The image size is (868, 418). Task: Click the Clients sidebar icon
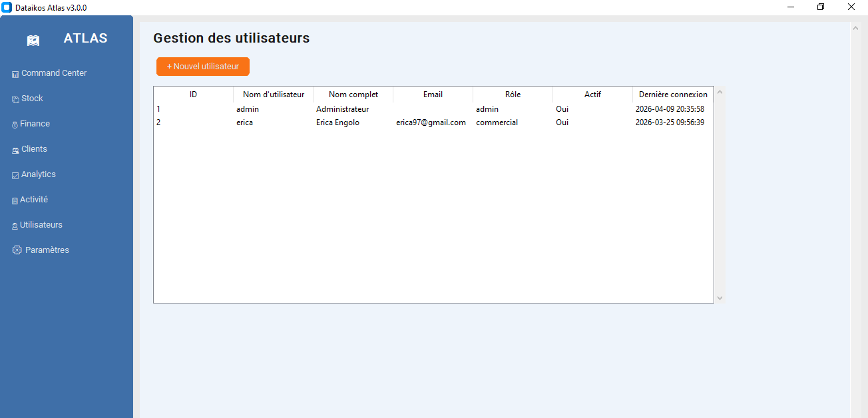coord(15,150)
